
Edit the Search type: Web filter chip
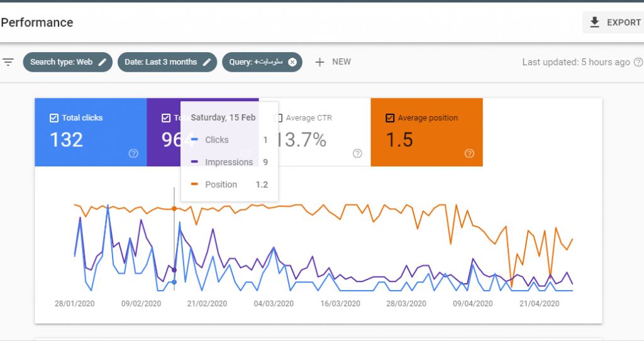point(68,62)
